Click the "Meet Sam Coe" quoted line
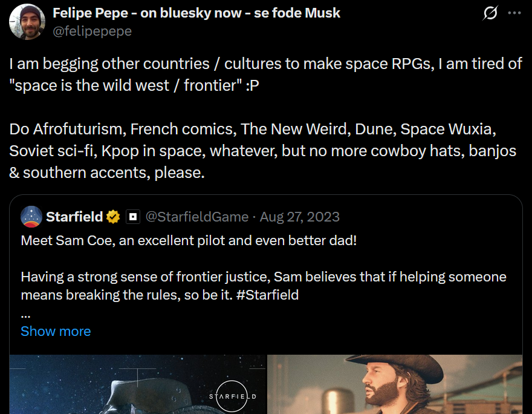Viewport: 532px width, 414px height. 189,240
